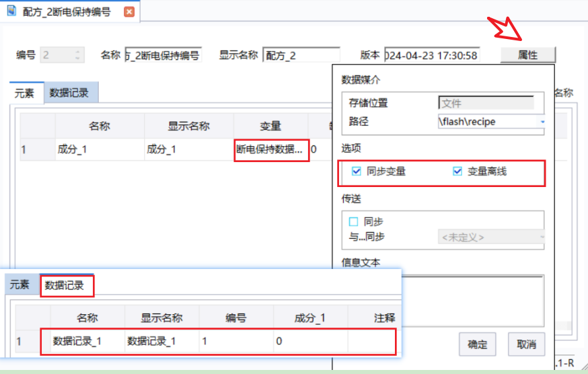Click the empty 注释 cell of 数据记录_1
Screen dimensions: 588x374
coord(371,341)
